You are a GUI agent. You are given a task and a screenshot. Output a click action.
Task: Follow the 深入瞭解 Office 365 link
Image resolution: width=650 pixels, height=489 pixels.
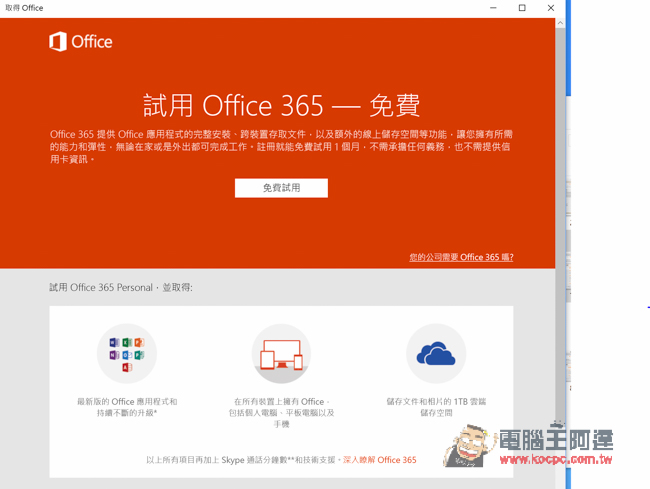380,460
